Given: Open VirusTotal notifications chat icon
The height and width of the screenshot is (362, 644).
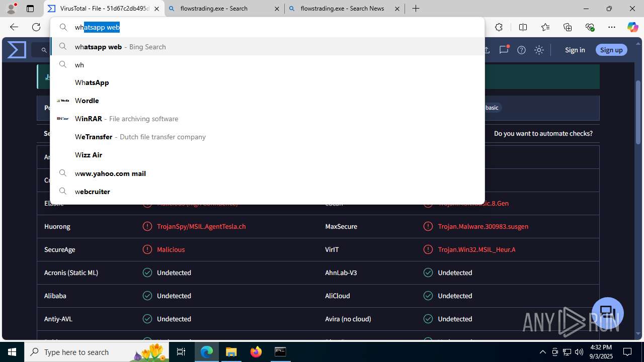Looking at the screenshot, I should [x=504, y=50].
